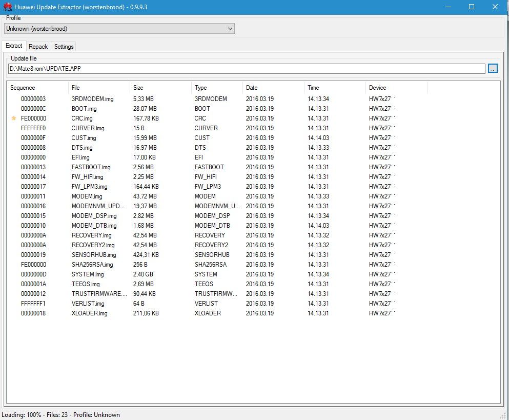Select the FASTBOOT.img file
Viewport: 509px width, 420px height.
pyautogui.click(x=91, y=167)
